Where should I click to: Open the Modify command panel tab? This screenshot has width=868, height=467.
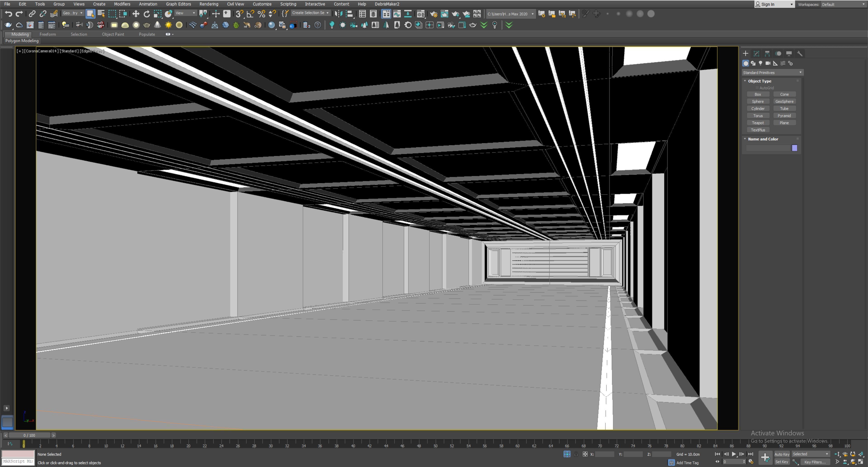pyautogui.click(x=757, y=54)
